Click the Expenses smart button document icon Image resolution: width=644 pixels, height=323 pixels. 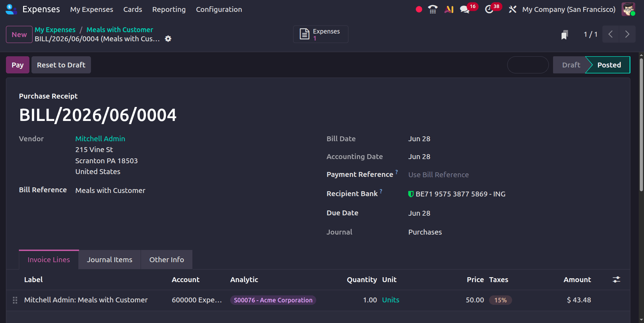305,34
